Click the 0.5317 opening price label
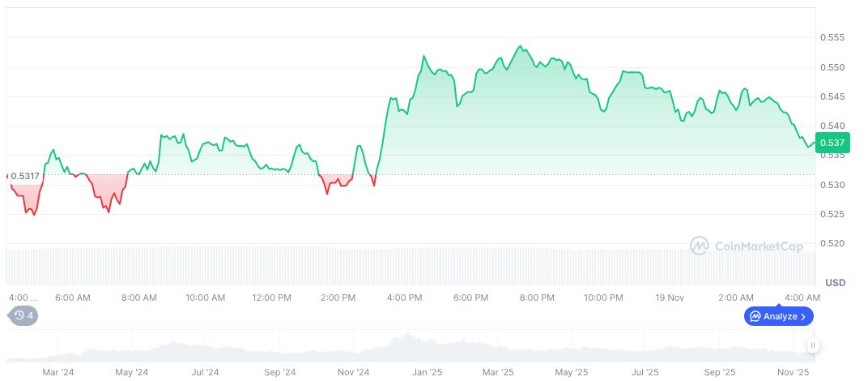The width and height of the screenshot is (868, 381). (25, 176)
